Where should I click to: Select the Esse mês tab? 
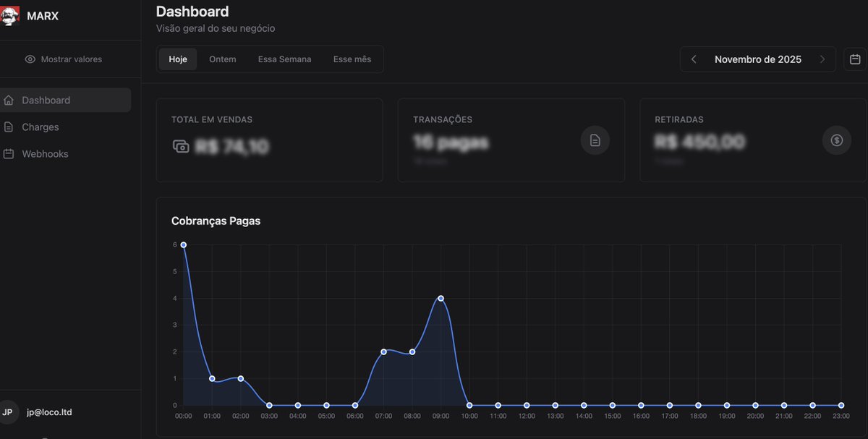tap(352, 59)
